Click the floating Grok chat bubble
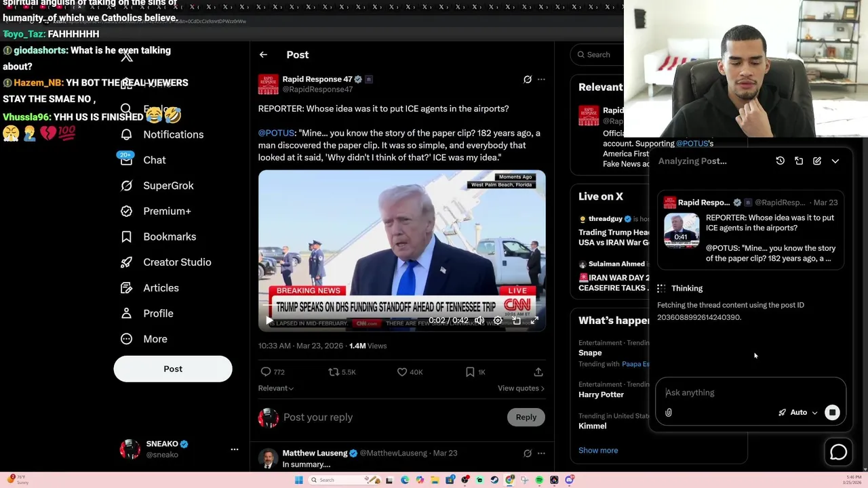The height and width of the screenshot is (488, 868). click(x=839, y=452)
